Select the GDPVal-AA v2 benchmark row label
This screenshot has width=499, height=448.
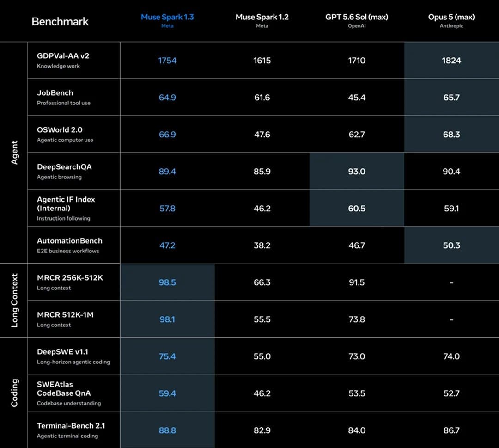pos(63,56)
